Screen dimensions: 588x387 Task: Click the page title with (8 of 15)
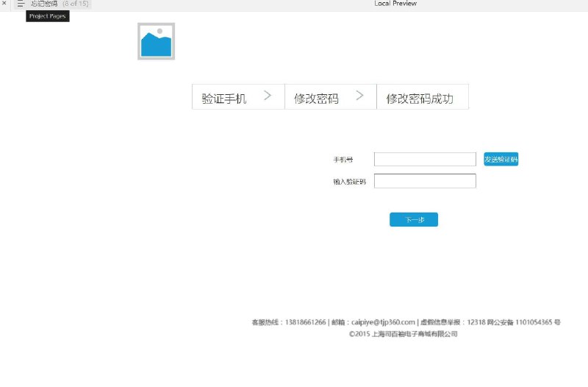pyautogui.click(x=60, y=4)
